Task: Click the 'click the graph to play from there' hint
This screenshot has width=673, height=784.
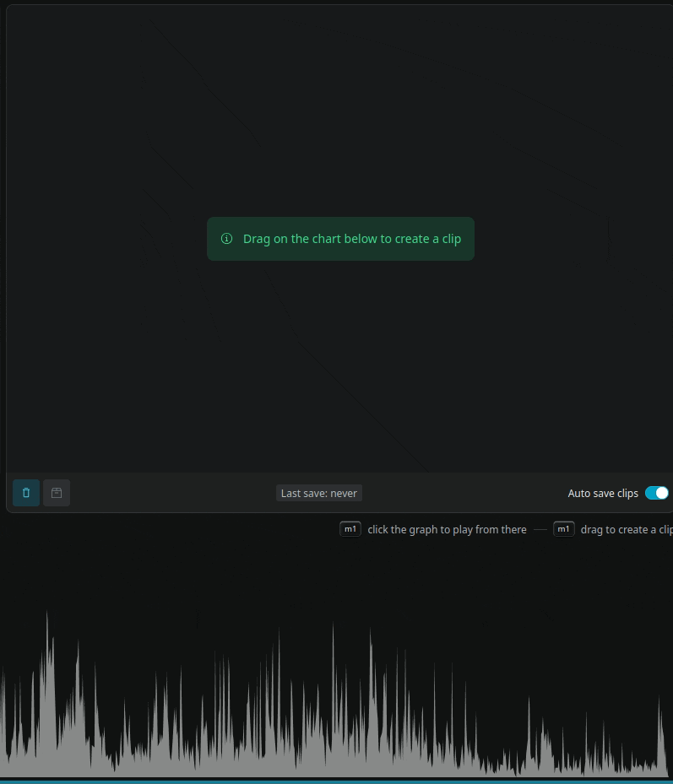Action: click(447, 529)
